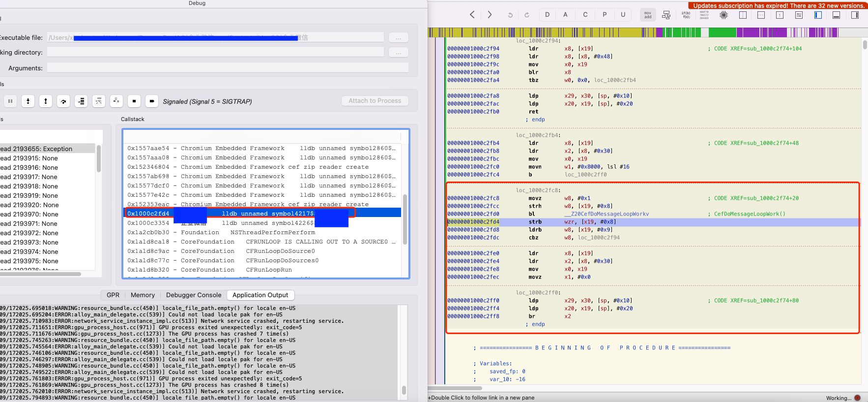868x402 pixels.
Task: Split editor with horizontal divider icon
Action: [x=761, y=15]
